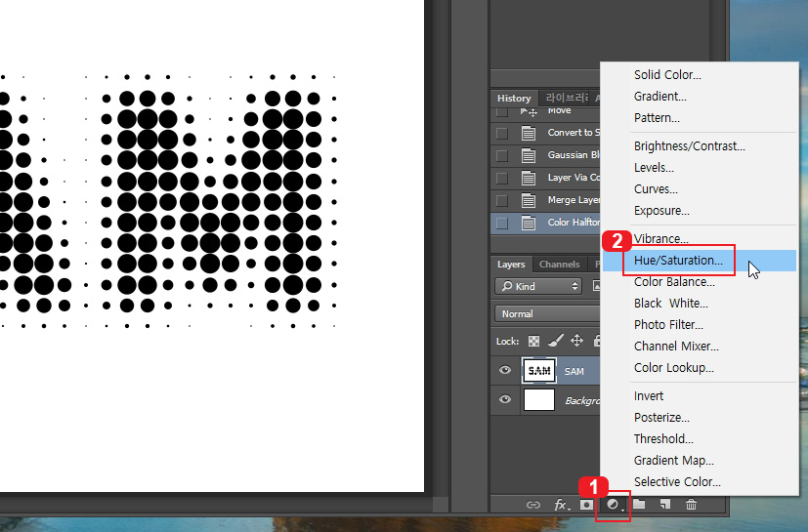The height and width of the screenshot is (532, 808).
Task: Switch to the History tab
Action: coord(514,98)
